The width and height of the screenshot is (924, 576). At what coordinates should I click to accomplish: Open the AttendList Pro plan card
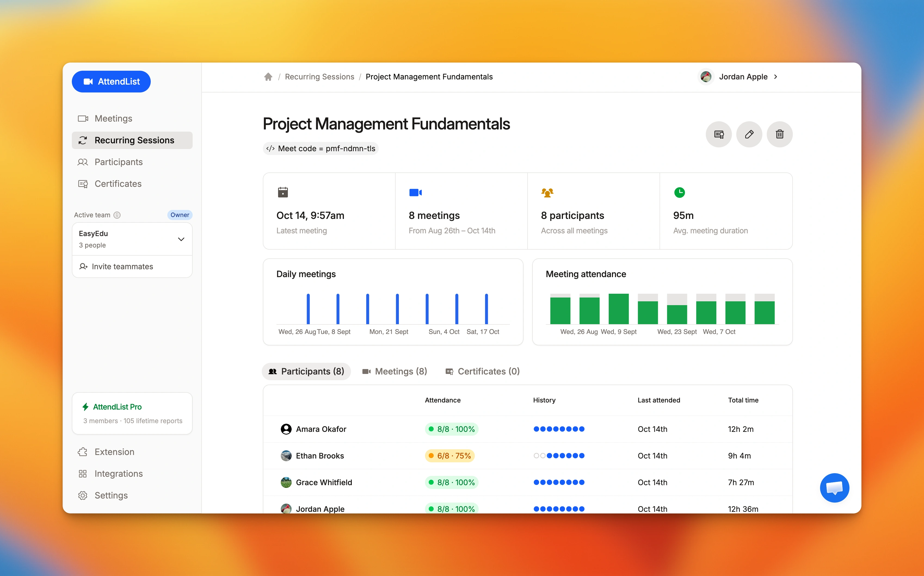[132, 413]
